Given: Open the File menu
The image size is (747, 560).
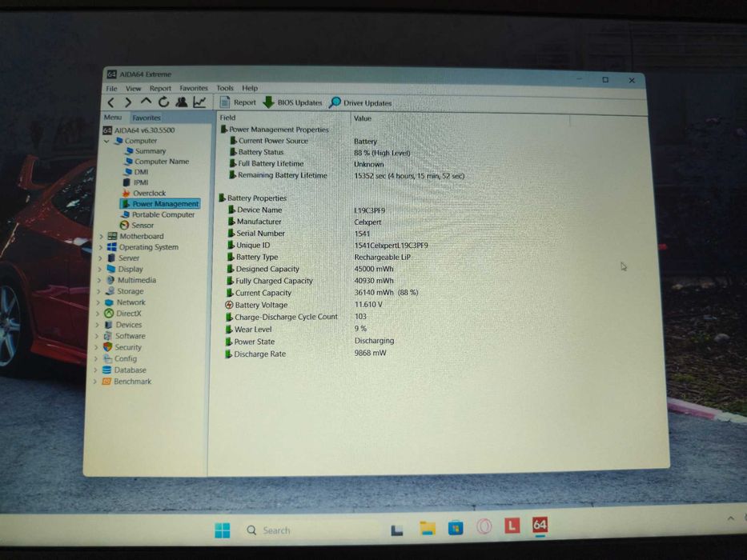Looking at the screenshot, I should tap(111, 89).
